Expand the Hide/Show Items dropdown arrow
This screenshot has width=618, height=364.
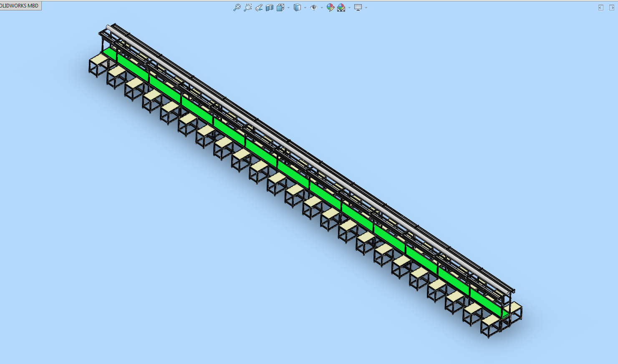click(x=322, y=8)
